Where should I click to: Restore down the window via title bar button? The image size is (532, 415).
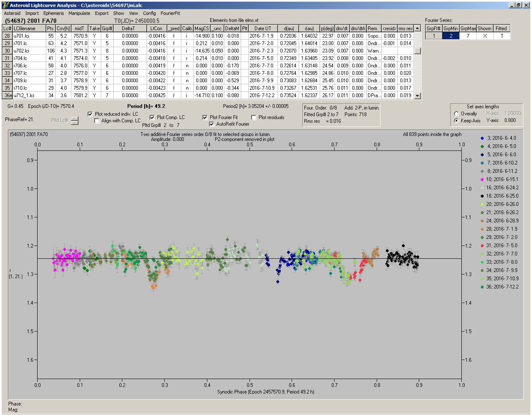point(519,5)
